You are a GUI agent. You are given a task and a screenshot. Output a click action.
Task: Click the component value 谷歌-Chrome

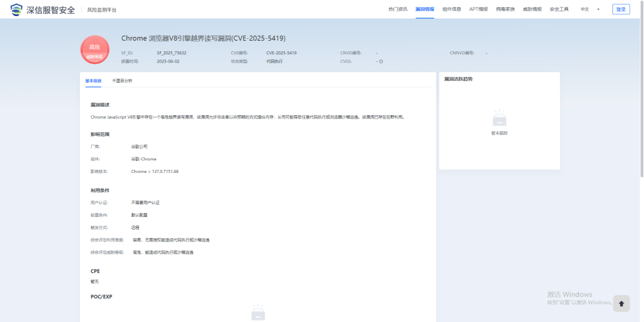[x=144, y=159]
